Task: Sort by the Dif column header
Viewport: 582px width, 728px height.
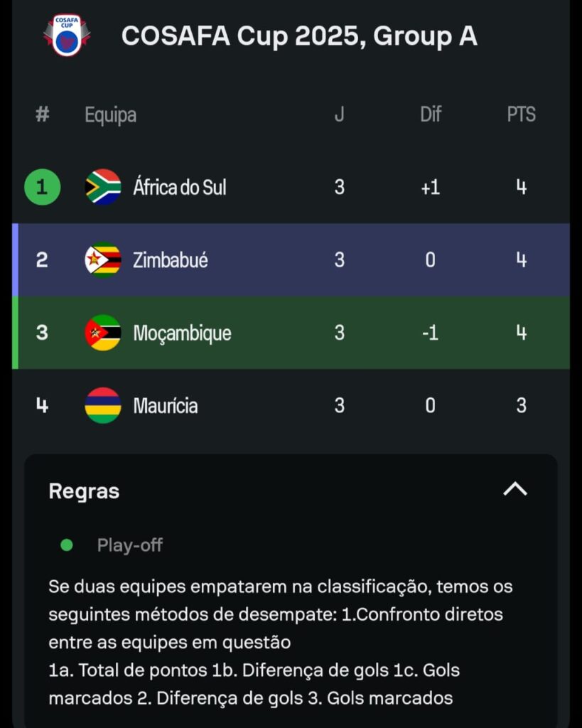Action: [x=430, y=114]
